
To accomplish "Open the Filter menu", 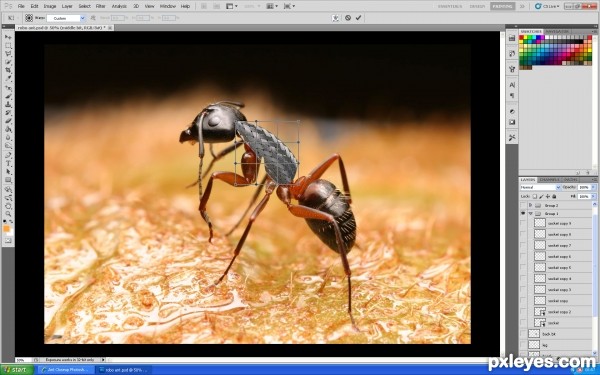I will tap(101, 6).
